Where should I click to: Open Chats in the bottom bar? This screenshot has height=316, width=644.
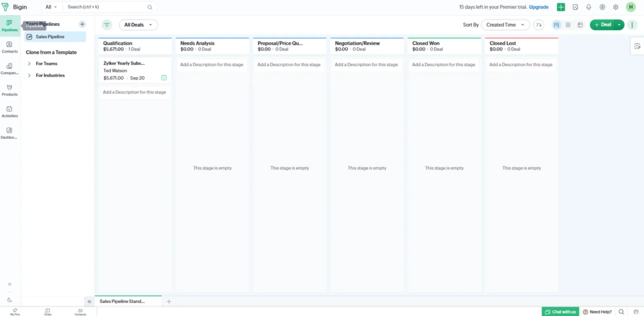click(x=48, y=312)
